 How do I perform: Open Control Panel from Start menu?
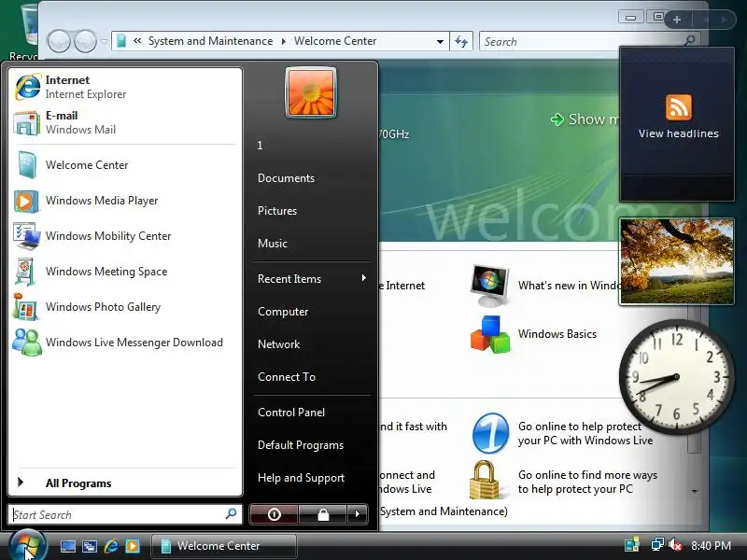[x=291, y=413]
